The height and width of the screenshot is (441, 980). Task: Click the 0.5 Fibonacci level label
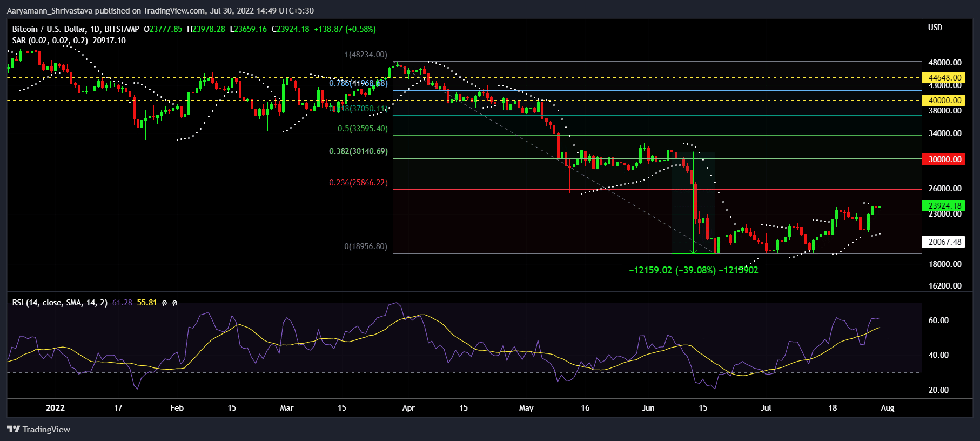pyautogui.click(x=363, y=129)
